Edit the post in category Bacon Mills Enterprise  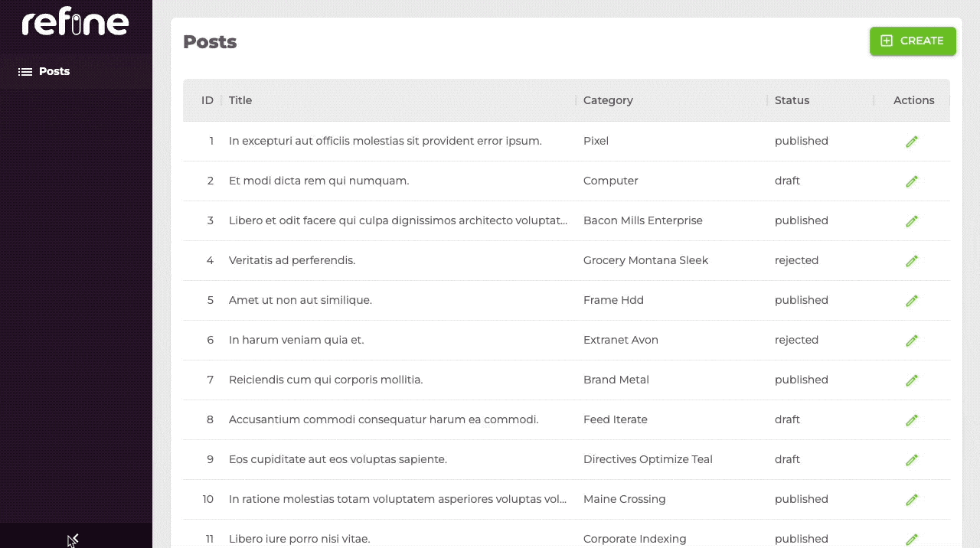[911, 221]
